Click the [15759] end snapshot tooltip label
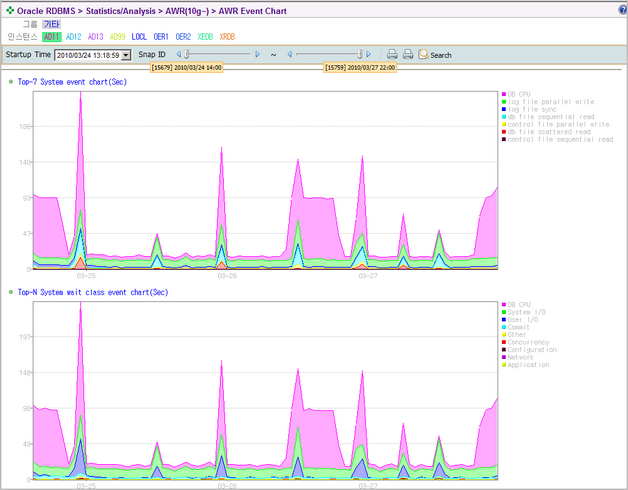 click(x=360, y=67)
